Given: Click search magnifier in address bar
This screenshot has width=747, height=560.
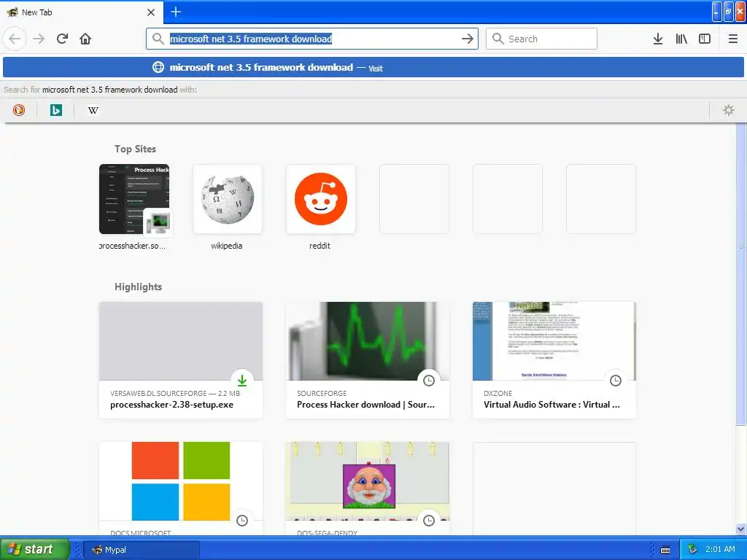Looking at the screenshot, I should tap(158, 39).
